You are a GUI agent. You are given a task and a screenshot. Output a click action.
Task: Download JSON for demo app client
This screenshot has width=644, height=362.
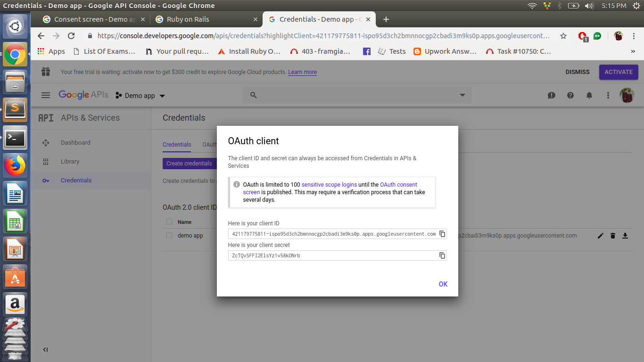click(625, 236)
